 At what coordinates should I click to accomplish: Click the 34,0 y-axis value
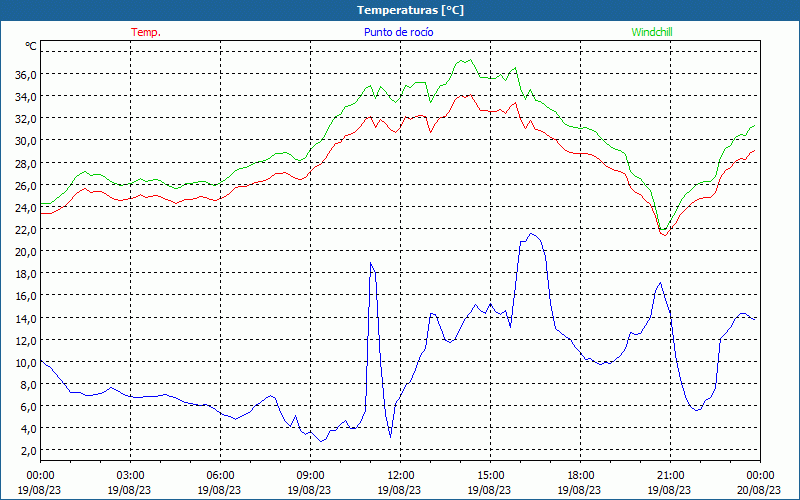coord(26,96)
